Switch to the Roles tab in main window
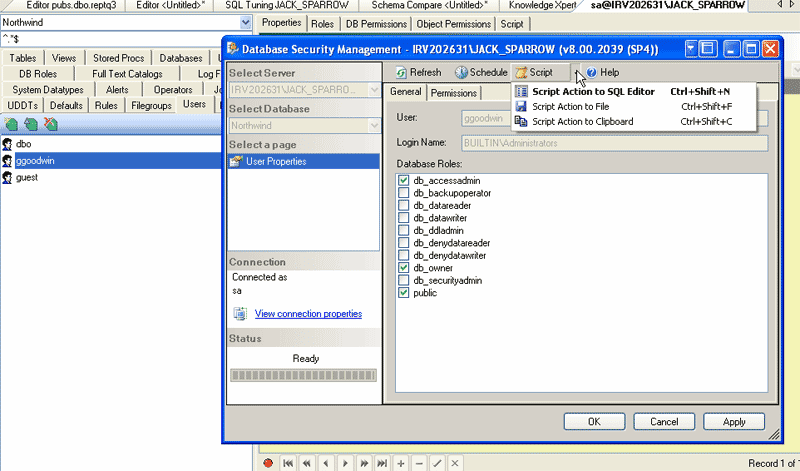Image resolution: width=800 pixels, height=471 pixels. pos(322,24)
